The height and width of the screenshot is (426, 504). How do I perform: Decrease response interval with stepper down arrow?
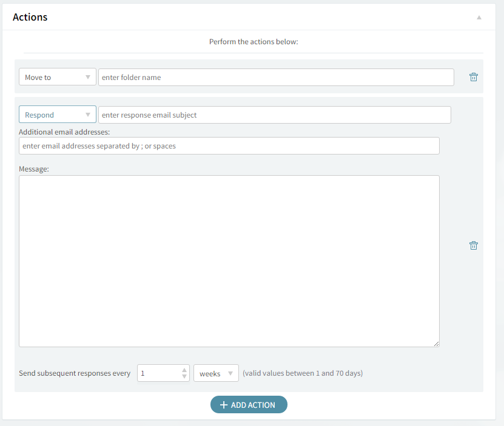click(184, 377)
